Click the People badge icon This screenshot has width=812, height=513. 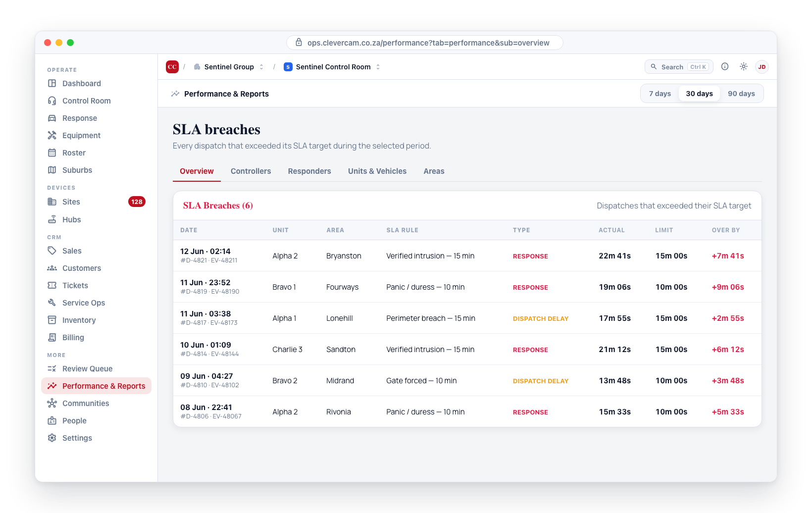tap(52, 420)
